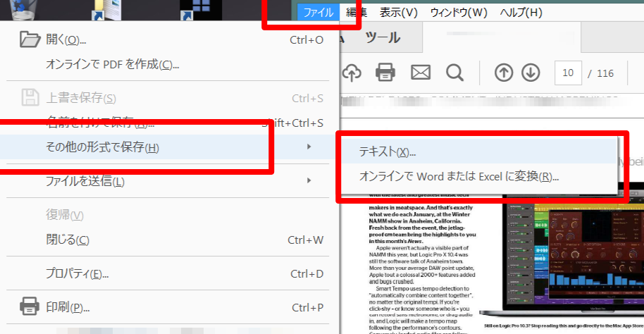Choose オンラインで Word または Excel に変換(R)...
The image size is (644, 334).
click(479, 177)
